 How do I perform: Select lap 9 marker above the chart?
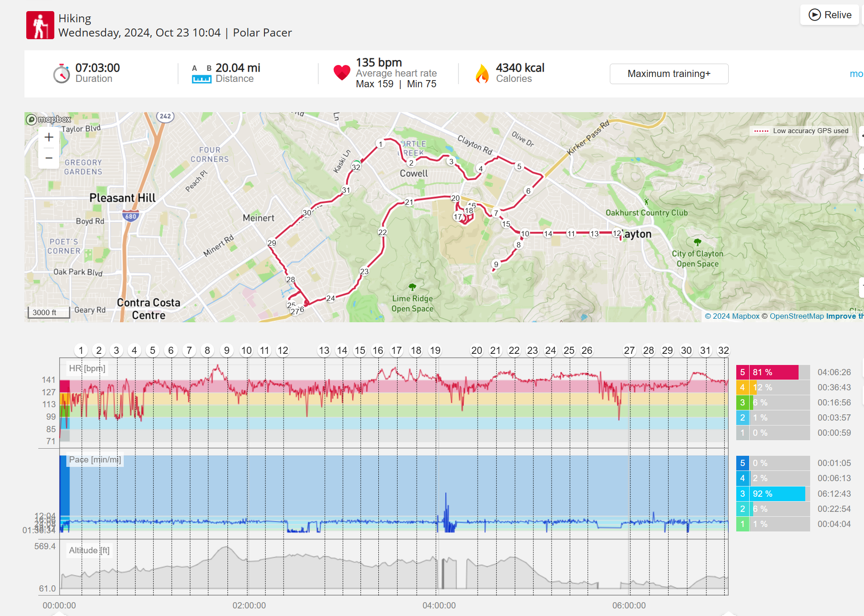[227, 351]
